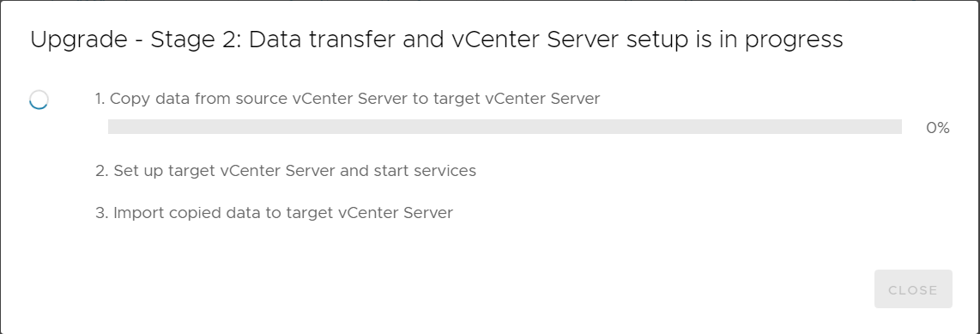This screenshot has width=980, height=334.
Task: Click "target vCenter Server" text in step 3
Action: tap(369, 213)
